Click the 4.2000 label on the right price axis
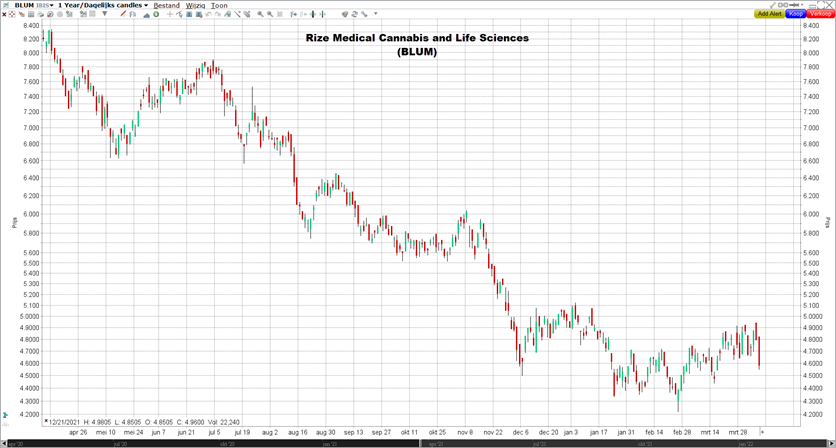This screenshot has width=836, height=448. click(x=814, y=414)
